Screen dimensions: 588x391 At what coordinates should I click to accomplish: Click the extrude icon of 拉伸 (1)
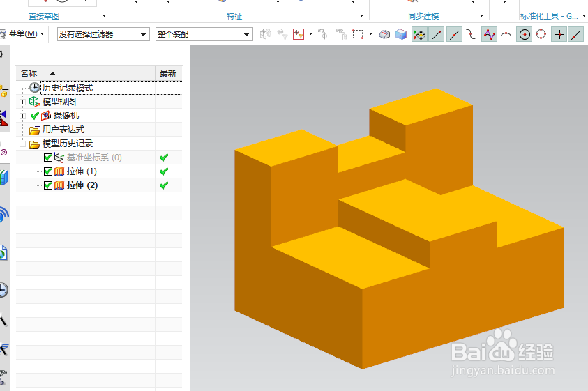coord(59,171)
